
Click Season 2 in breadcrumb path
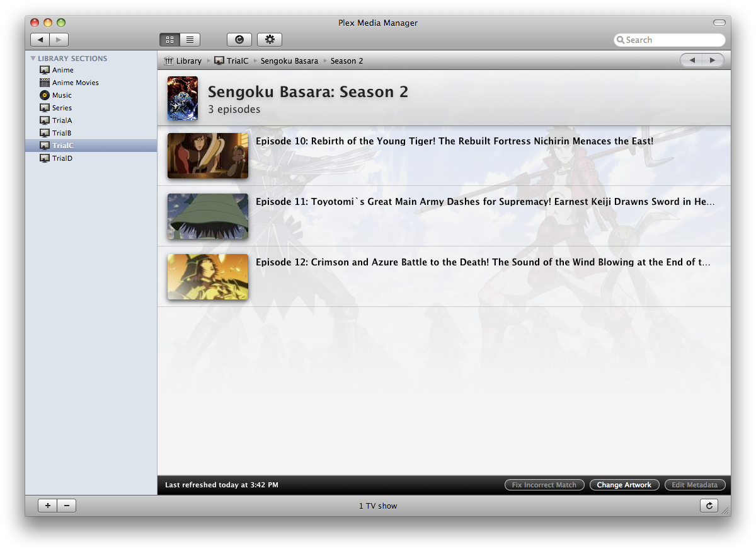pyautogui.click(x=346, y=61)
